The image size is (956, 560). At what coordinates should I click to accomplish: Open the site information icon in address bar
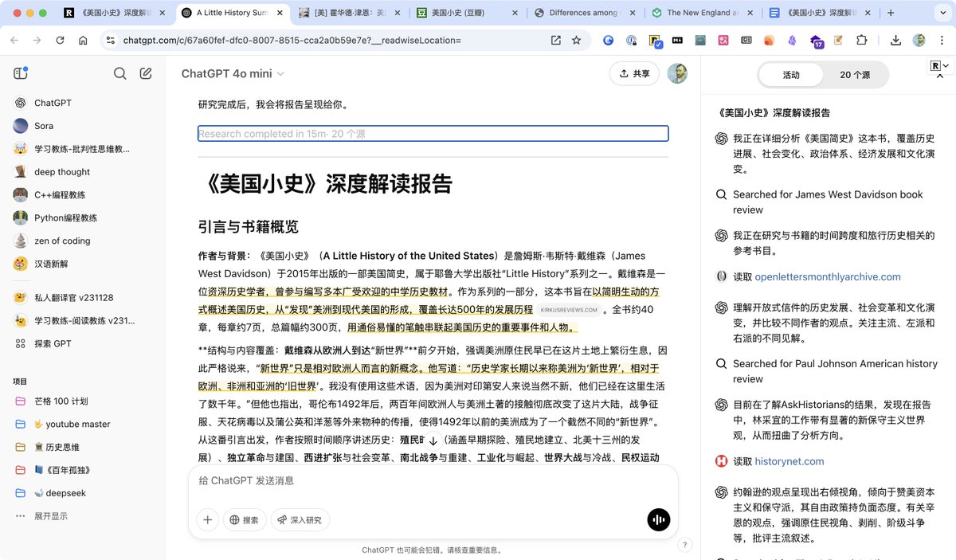point(110,40)
